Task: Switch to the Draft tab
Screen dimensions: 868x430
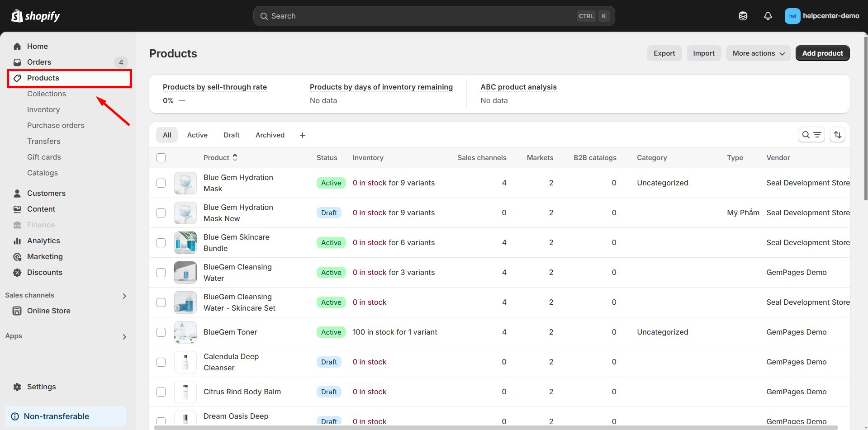Action: (x=231, y=135)
